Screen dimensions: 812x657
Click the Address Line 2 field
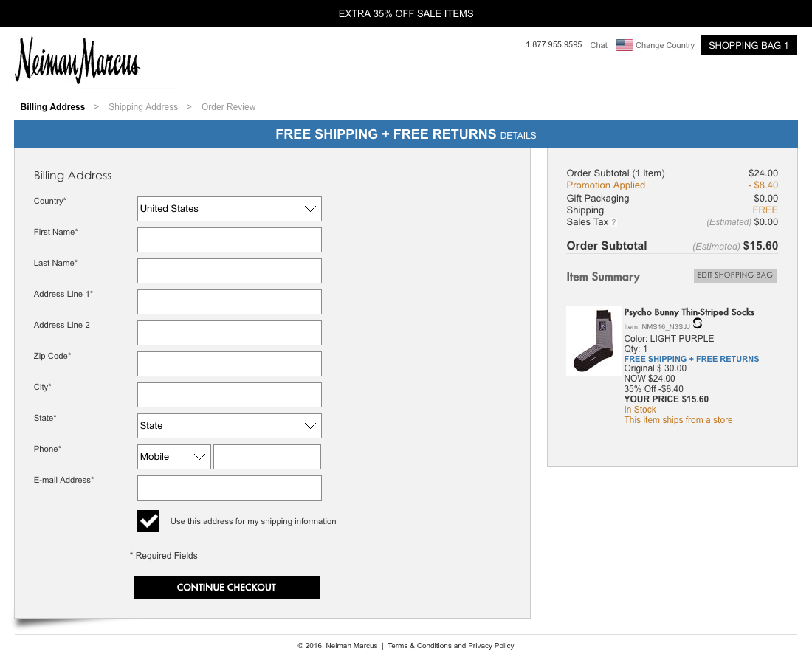230,333
